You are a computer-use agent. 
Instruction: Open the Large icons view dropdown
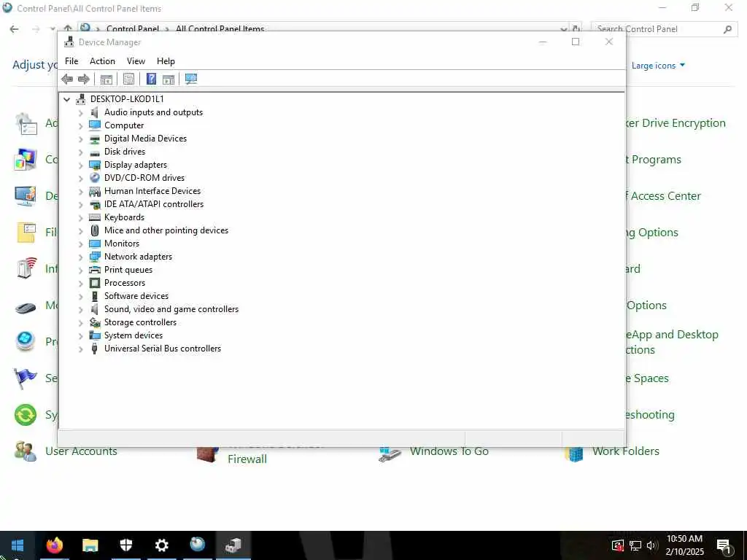coord(658,66)
